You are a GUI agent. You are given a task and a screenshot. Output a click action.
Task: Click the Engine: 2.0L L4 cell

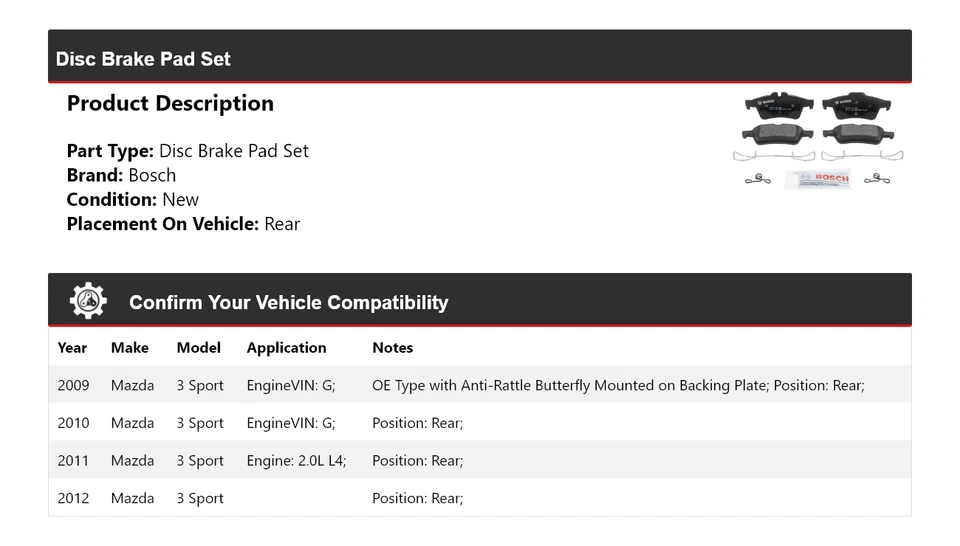click(296, 461)
